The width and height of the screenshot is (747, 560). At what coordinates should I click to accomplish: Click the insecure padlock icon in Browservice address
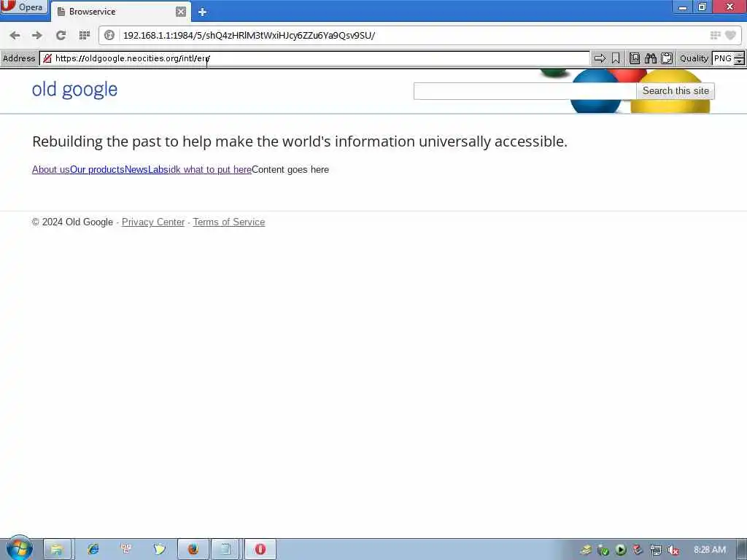[47, 58]
